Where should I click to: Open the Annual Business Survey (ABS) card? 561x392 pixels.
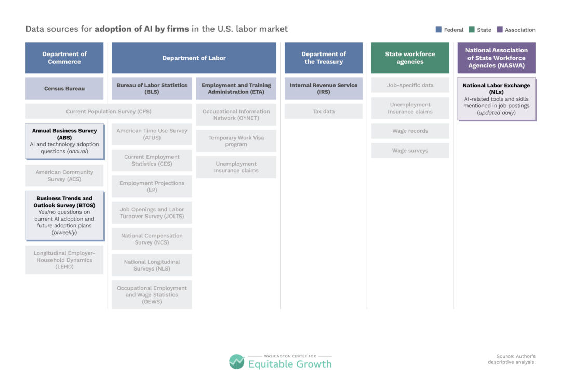(x=64, y=141)
